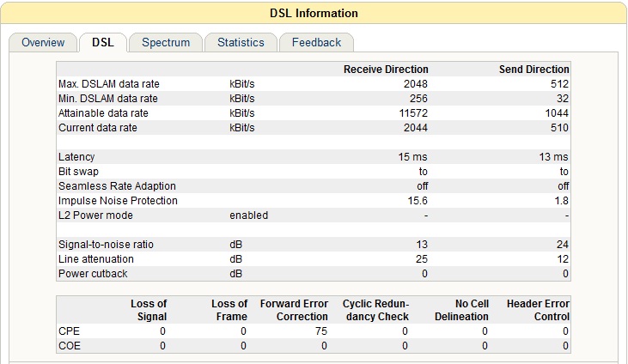Open the Feedback tab
628x364 pixels.
click(x=316, y=42)
